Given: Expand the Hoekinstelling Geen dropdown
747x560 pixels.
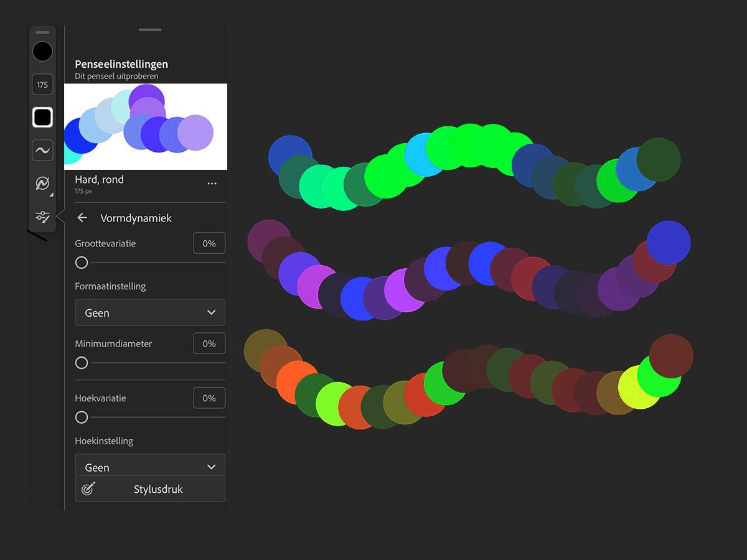Looking at the screenshot, I should [x=150, y=465].
